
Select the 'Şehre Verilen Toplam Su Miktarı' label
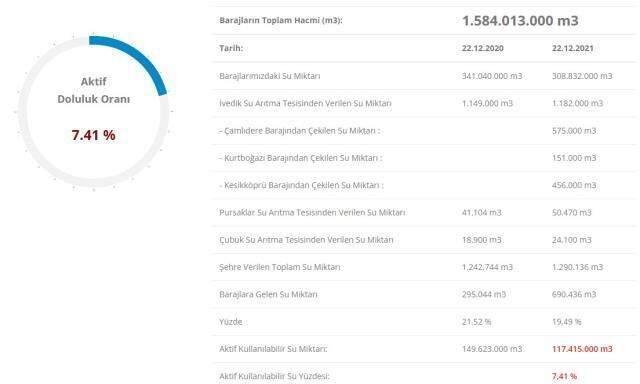(x=280, y=267)
